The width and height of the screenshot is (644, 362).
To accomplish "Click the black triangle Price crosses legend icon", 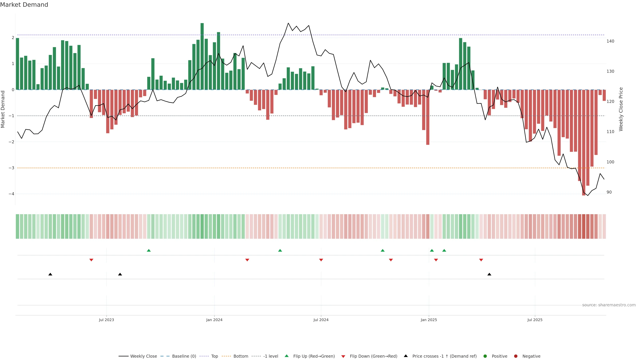I will coord(406,356).
